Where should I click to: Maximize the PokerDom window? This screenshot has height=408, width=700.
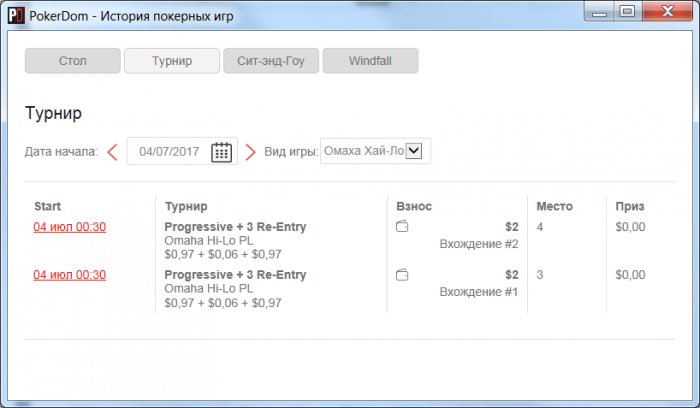coord(628,11)
